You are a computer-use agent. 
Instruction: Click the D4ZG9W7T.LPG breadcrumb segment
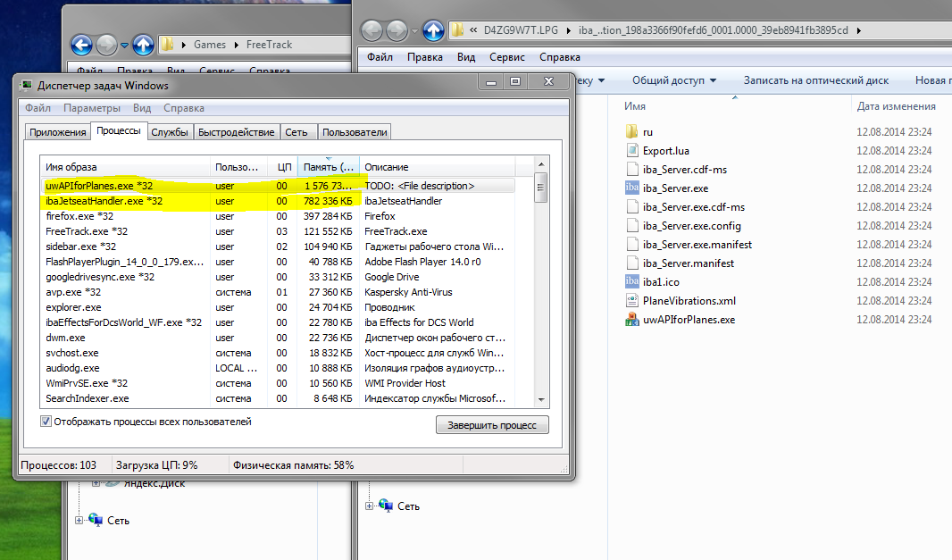click(x=521, y=29)
